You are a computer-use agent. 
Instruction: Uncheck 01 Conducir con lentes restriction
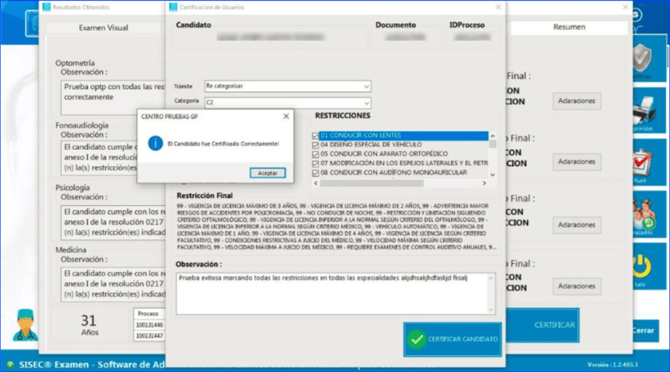point(315,136)
